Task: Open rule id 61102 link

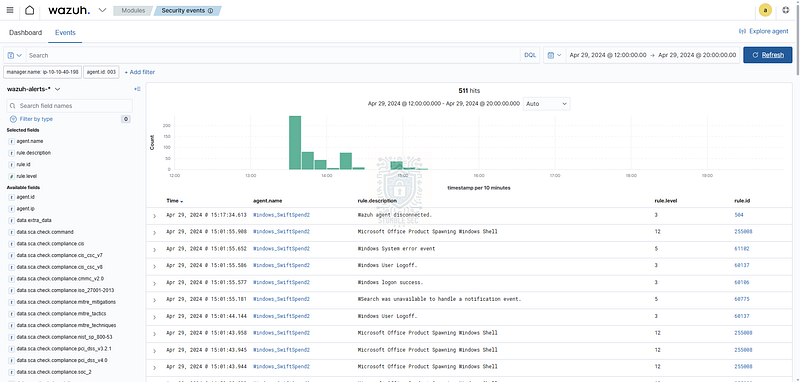Action: point(742,248)
